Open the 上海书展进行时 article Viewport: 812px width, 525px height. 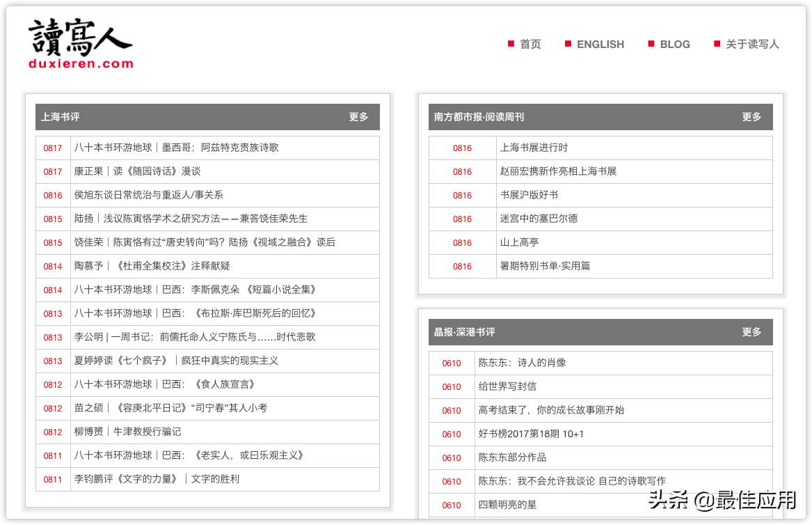point(534,148)
